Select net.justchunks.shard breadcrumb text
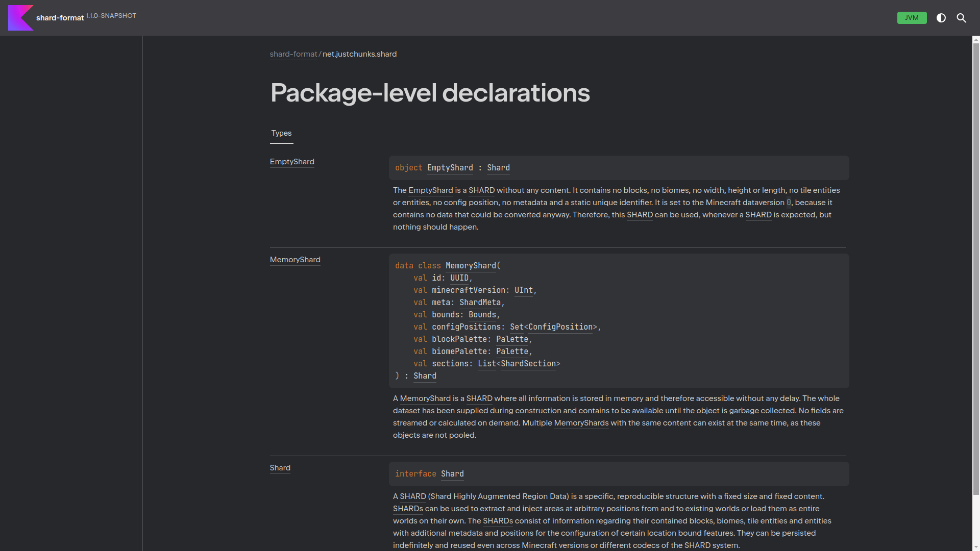The height and width of the screenshot is (551, 980). [359, 54]
